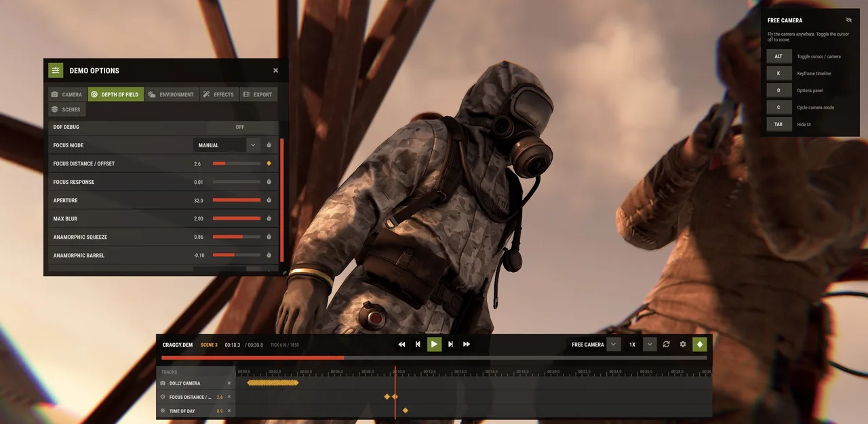Viewport: 868px width, 424px height.
Task: Click the ALT key button
Action: coord(779,56)
